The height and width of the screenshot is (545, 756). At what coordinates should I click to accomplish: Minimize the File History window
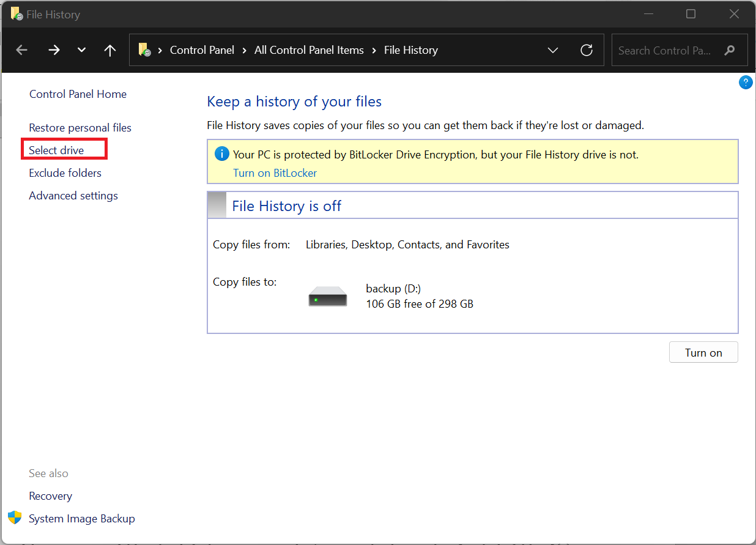click(648, 14)
